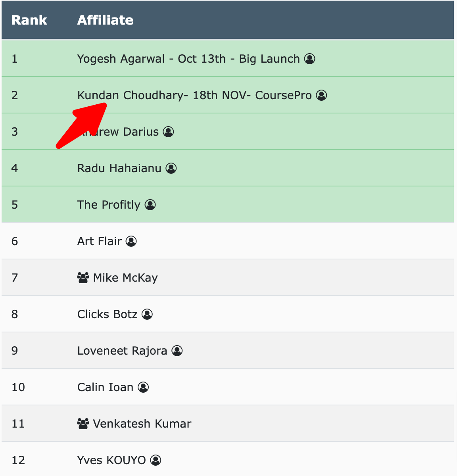The width and height of the screenshot is (457, 476).
Task: Select the profile icon beside Clicks Botz
Action: (x=146, y=314)
